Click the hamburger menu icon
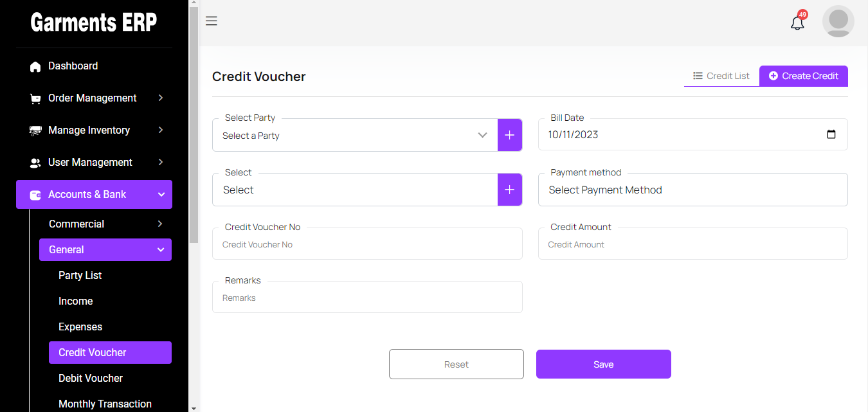Viewport: 868px width, 412px height. coord(211,21)
